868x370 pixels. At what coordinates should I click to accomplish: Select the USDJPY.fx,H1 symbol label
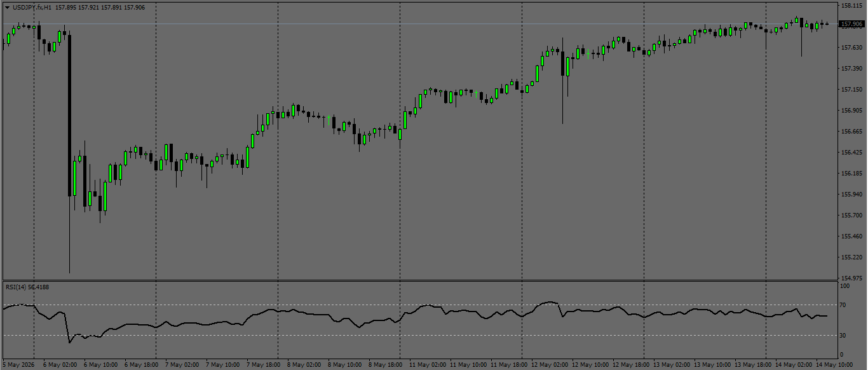coord(32,7)
